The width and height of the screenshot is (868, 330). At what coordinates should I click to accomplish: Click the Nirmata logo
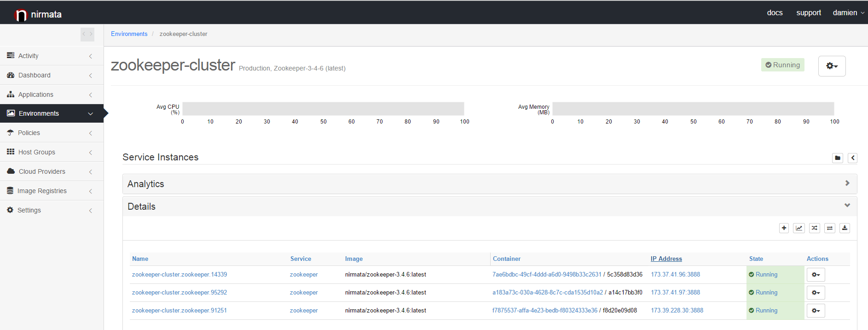click(38, 14)
